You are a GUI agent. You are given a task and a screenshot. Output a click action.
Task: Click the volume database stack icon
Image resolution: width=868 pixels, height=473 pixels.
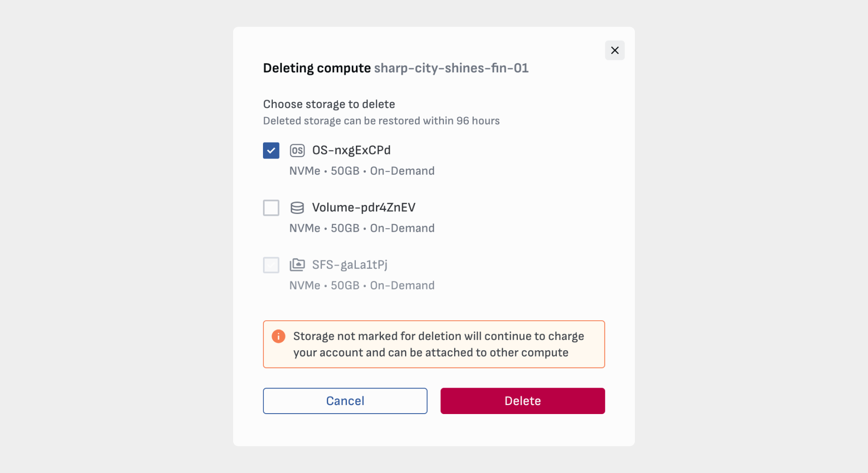coord(297,208)
